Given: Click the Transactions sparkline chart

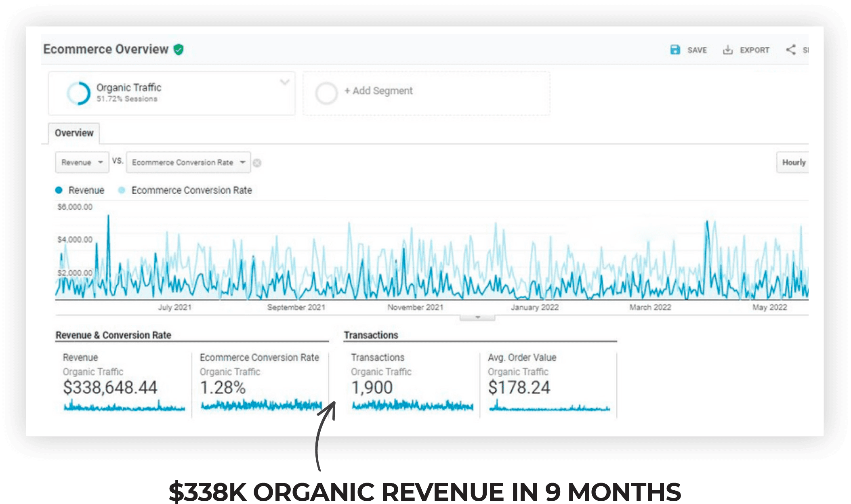Looking at the screenshot, I should (412, 405).
